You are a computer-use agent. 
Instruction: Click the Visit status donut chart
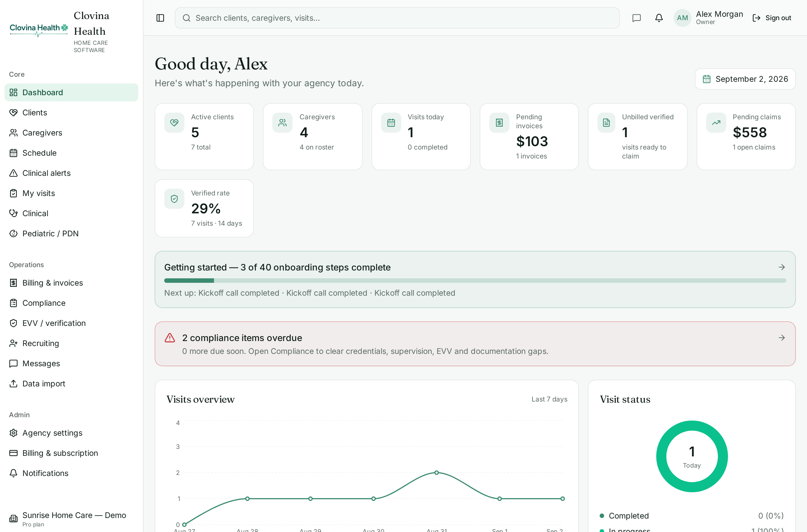[692, 456]
